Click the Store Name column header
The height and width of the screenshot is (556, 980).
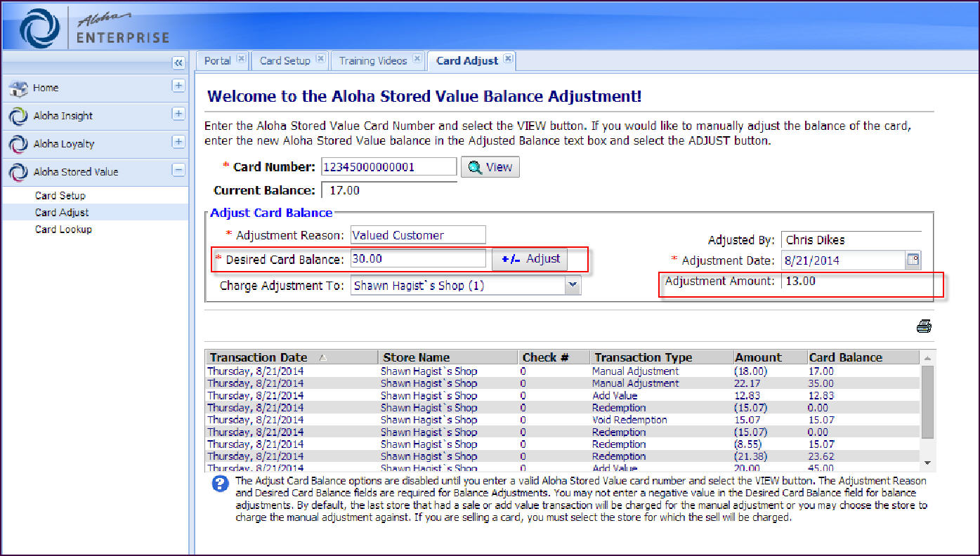[448, 357]
